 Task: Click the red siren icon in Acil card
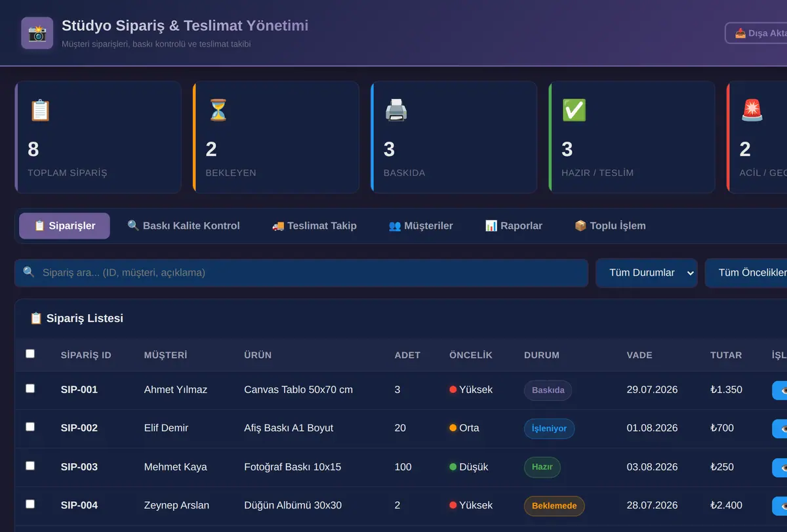(752, 110)
